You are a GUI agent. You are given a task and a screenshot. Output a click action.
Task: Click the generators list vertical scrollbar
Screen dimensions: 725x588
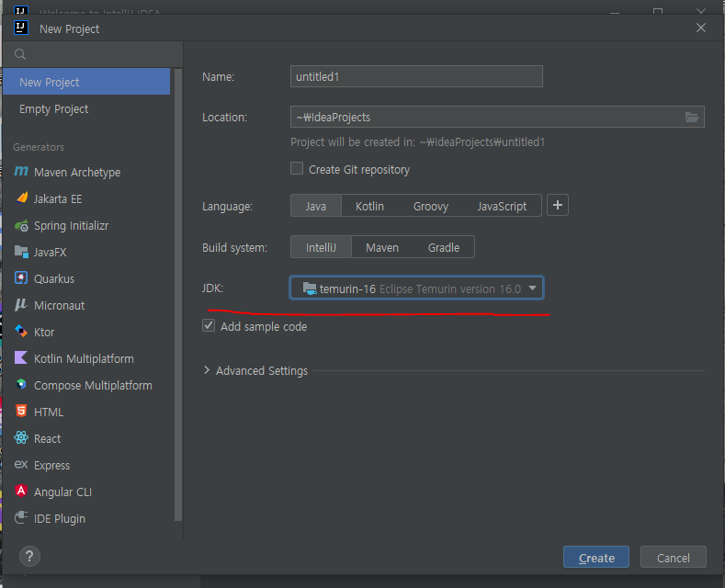pos(178,295)
